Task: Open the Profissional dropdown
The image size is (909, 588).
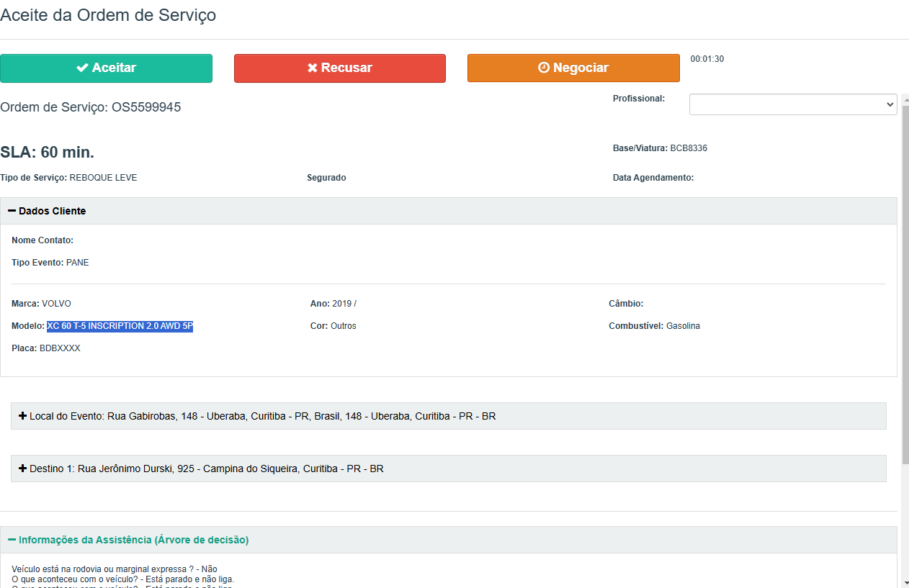Action: (x=792, y=104)
